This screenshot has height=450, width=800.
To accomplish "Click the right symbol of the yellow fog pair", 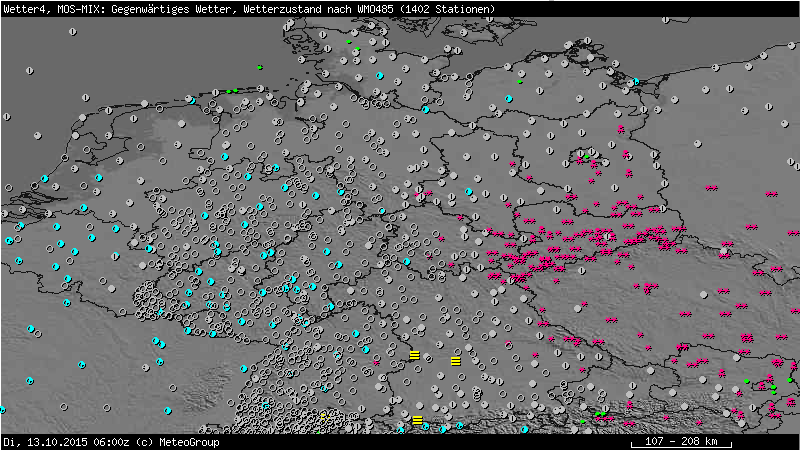I will pos(456,361).
